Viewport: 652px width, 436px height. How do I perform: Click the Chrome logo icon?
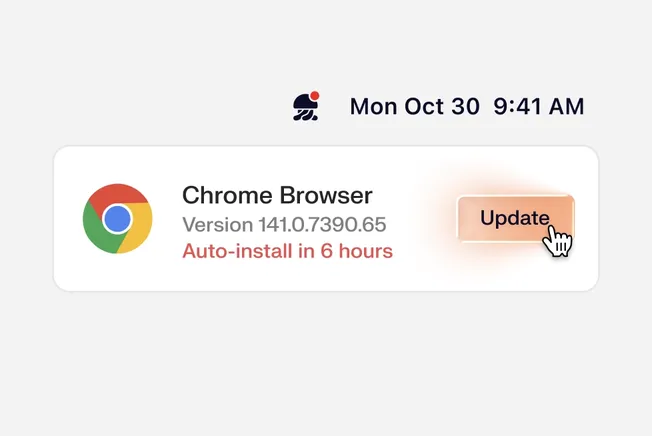tap(117, 218)
